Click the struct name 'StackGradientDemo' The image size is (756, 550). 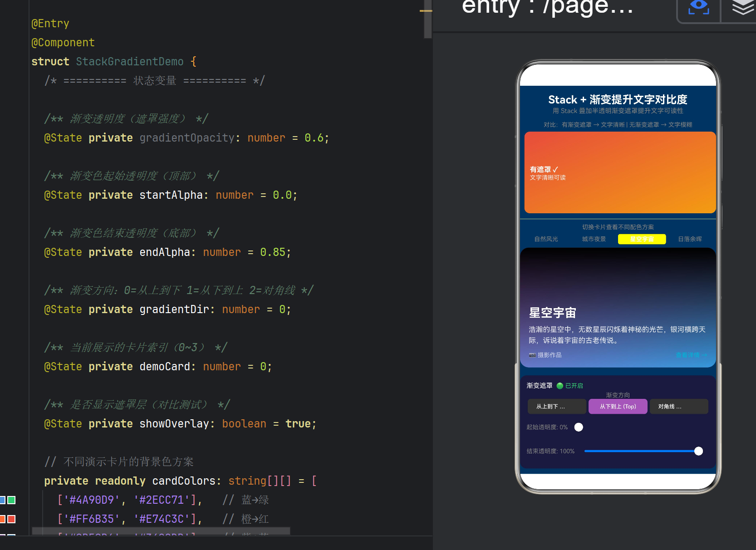(130, 62)
